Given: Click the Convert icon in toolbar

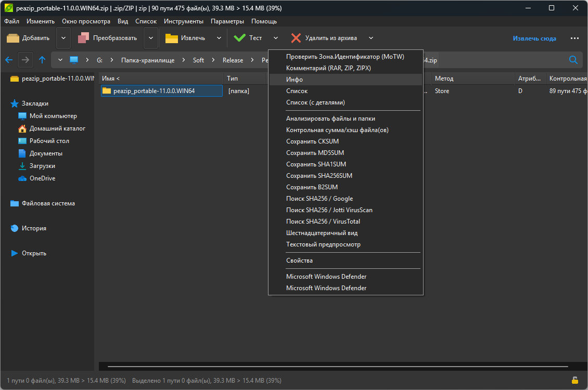Looking at the screenshot, I should [x=84, y=38].
